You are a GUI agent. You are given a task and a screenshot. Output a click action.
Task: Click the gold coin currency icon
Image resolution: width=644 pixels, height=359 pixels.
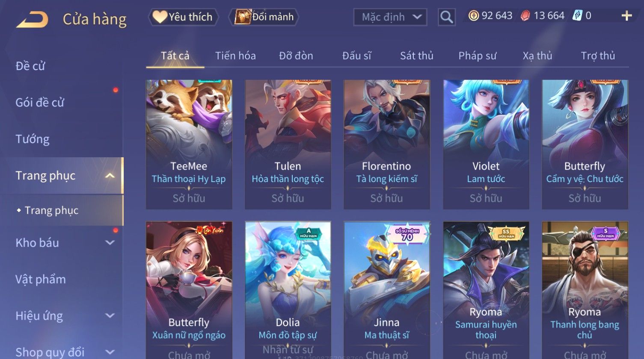click(473, 16)
